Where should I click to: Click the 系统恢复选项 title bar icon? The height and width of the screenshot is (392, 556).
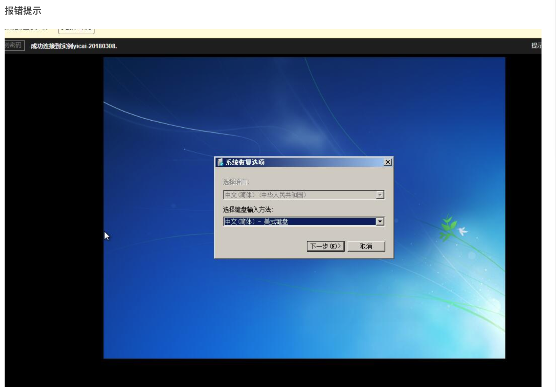(x=220, y=162)
